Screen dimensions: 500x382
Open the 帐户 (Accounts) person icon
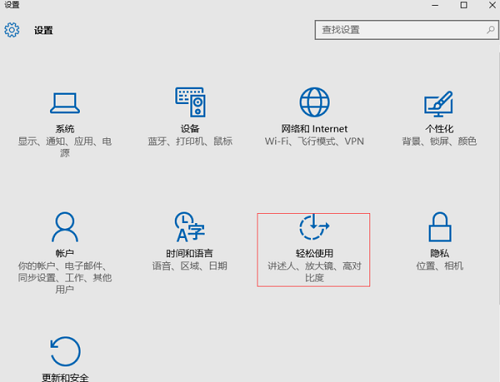coord(65,227)
